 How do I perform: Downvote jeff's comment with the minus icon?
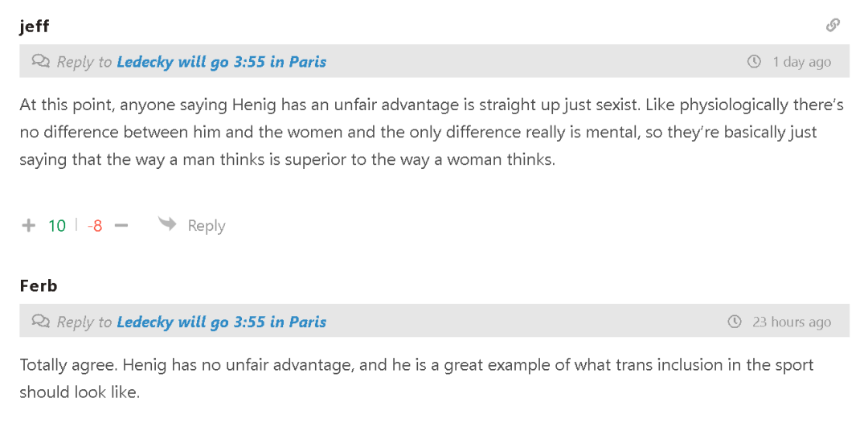pyautogui.click(x=121, y=226)
